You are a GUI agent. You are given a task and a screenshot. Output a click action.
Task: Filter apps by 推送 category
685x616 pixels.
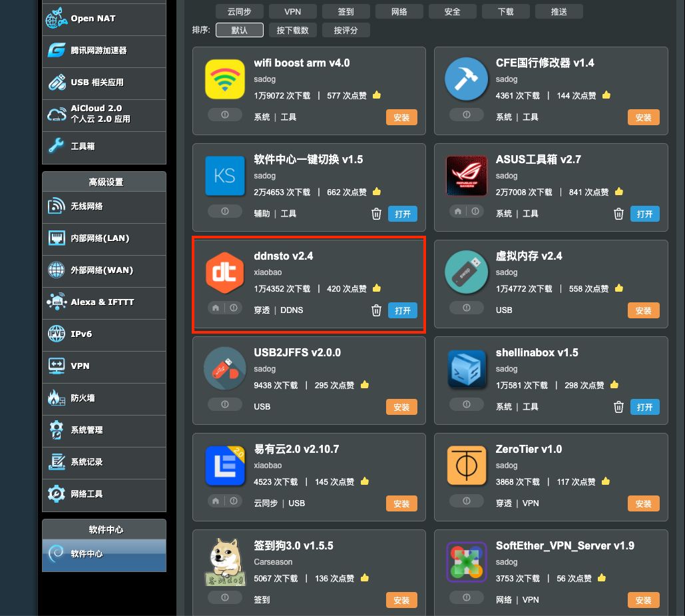(x=559, y=12)
